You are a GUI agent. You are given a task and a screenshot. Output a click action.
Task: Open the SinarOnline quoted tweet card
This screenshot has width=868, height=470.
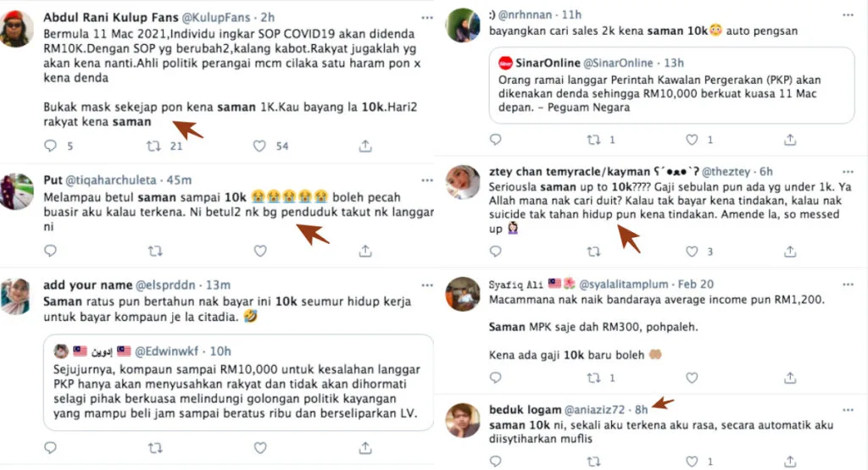point(671,86)
